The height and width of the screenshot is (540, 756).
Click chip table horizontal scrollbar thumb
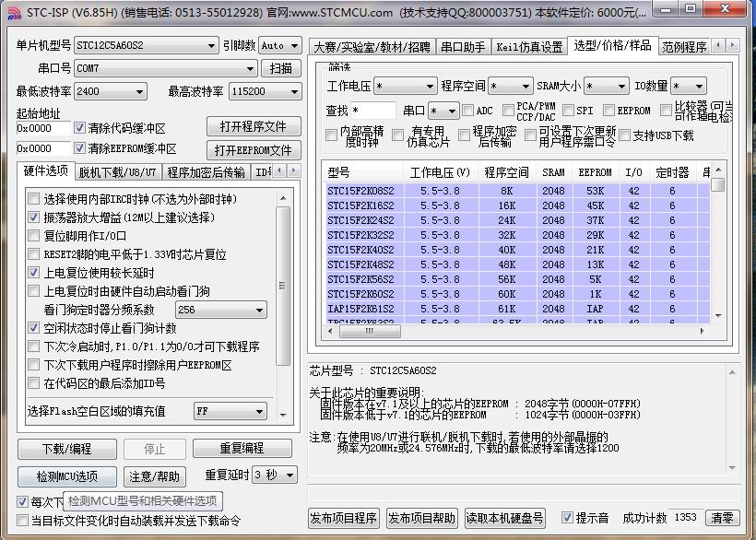pos(370,331)
